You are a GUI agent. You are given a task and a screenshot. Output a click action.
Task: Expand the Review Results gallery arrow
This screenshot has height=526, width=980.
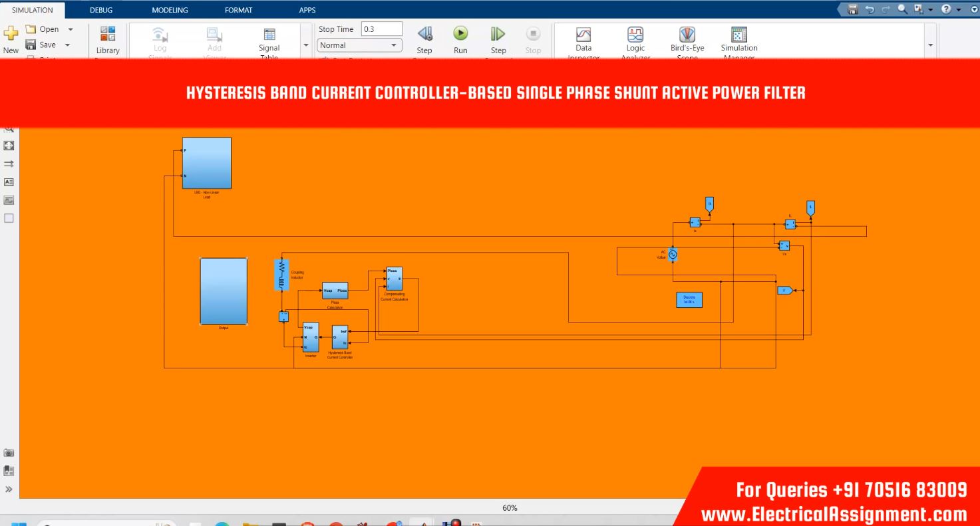pos(930,45)
